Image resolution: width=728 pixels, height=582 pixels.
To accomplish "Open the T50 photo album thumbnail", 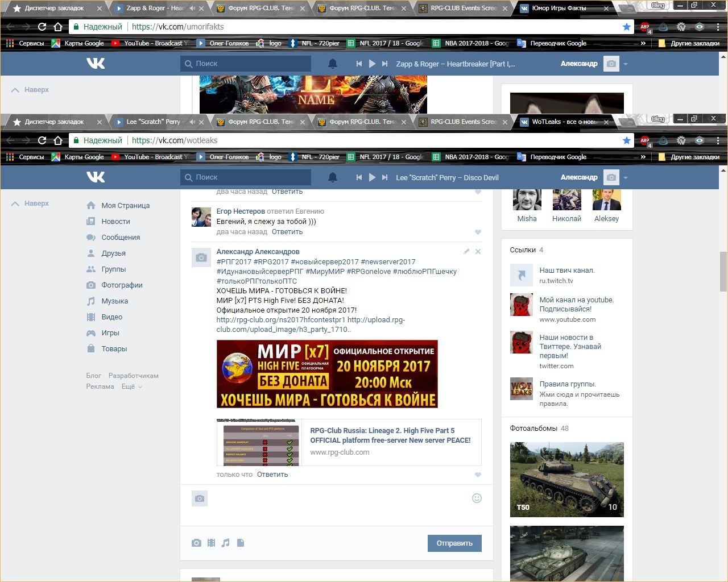I will pyautogui.click(x=567, y=480).
